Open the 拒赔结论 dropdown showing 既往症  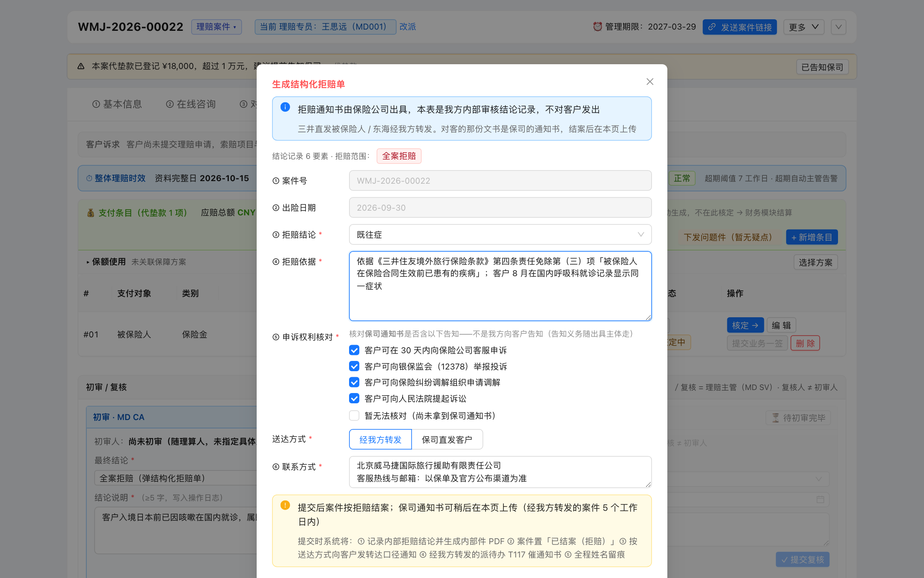point(500,235)
